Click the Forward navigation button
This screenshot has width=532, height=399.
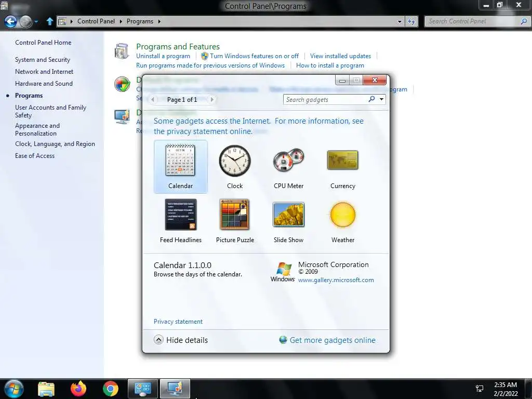pyautogui.click(x=26, y=21)
